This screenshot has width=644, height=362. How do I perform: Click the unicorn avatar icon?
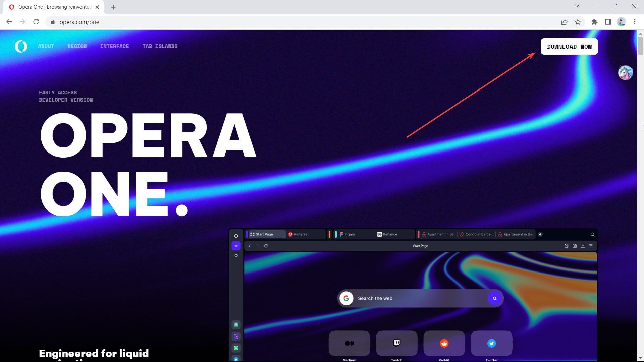[x=625, y=72]
